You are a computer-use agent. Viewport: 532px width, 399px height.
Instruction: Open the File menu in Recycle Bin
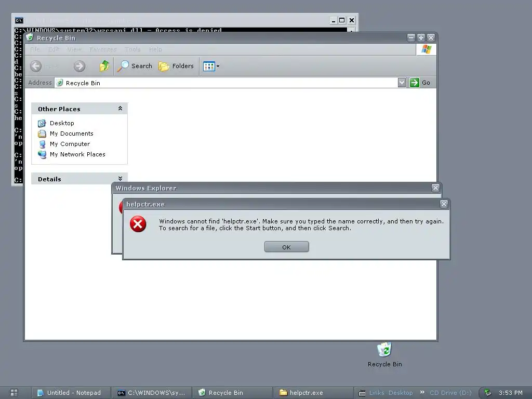point(35,49)
